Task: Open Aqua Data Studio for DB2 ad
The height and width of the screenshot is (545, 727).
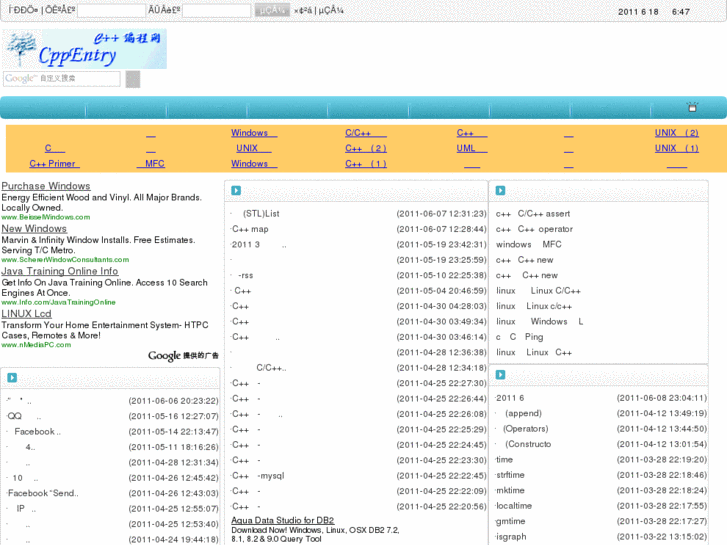Action: [283, 520]
